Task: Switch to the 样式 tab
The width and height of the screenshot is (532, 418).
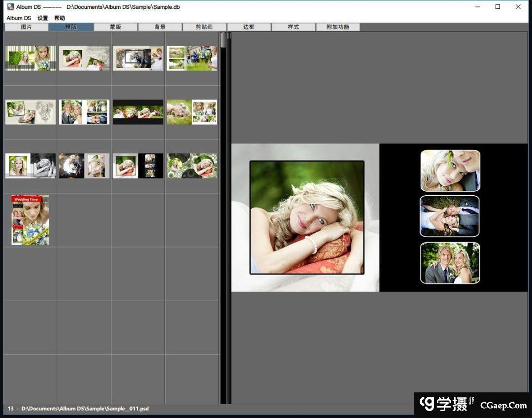Action: 294,27
